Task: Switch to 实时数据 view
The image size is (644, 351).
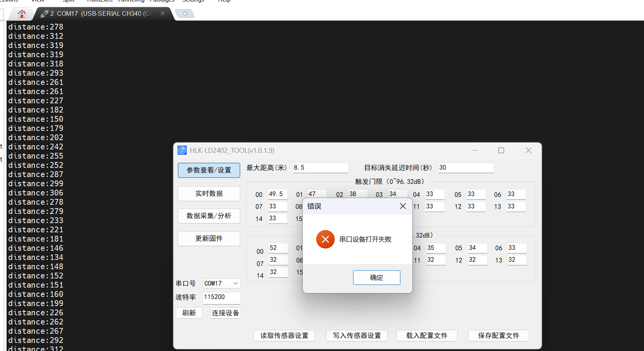Action: pos(209,194)
